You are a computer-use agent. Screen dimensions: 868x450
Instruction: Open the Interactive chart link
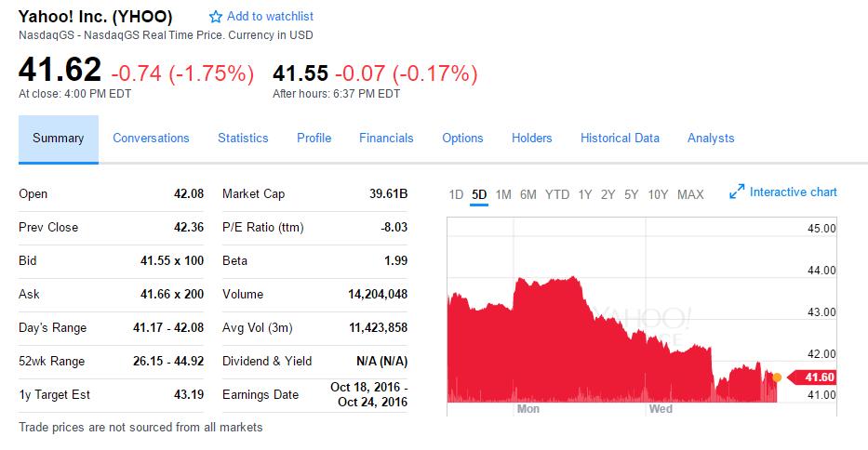(x=793, y=192)
